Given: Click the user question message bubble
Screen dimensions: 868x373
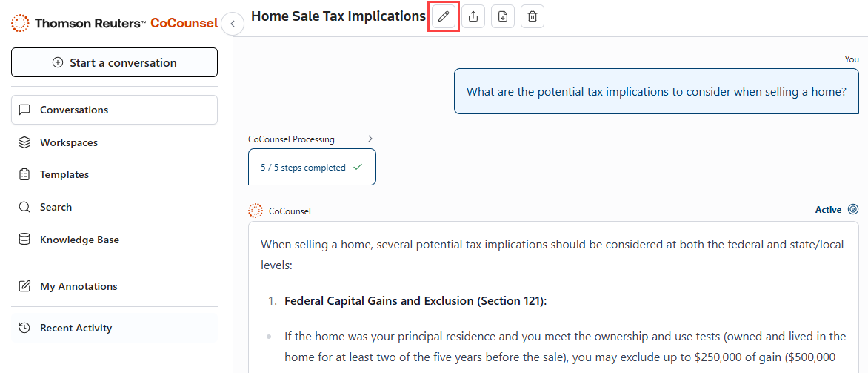Looking at the screenshot, I should [x=656, y=92].
